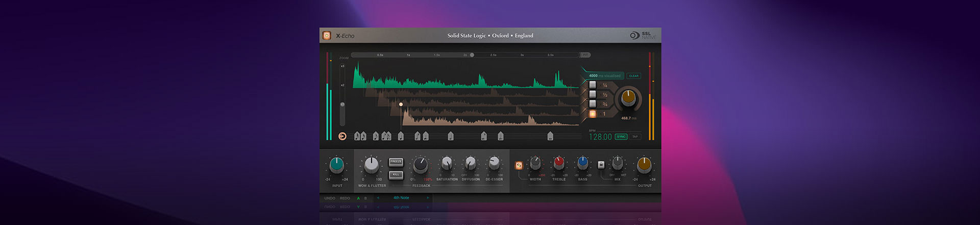Click the x2 zoom level label
This screenshot has height=225, width=980.
pyautogui.click(x=342, y=85)
